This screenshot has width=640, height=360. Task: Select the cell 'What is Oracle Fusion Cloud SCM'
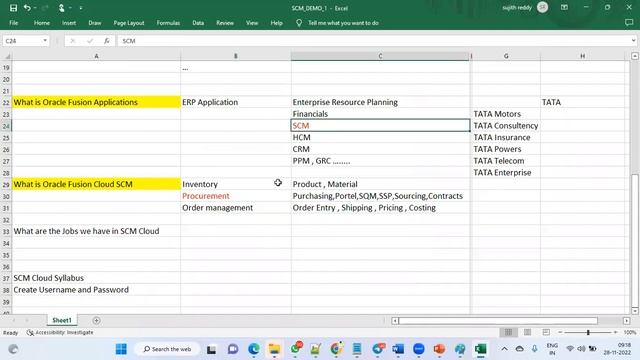(96, 184)
